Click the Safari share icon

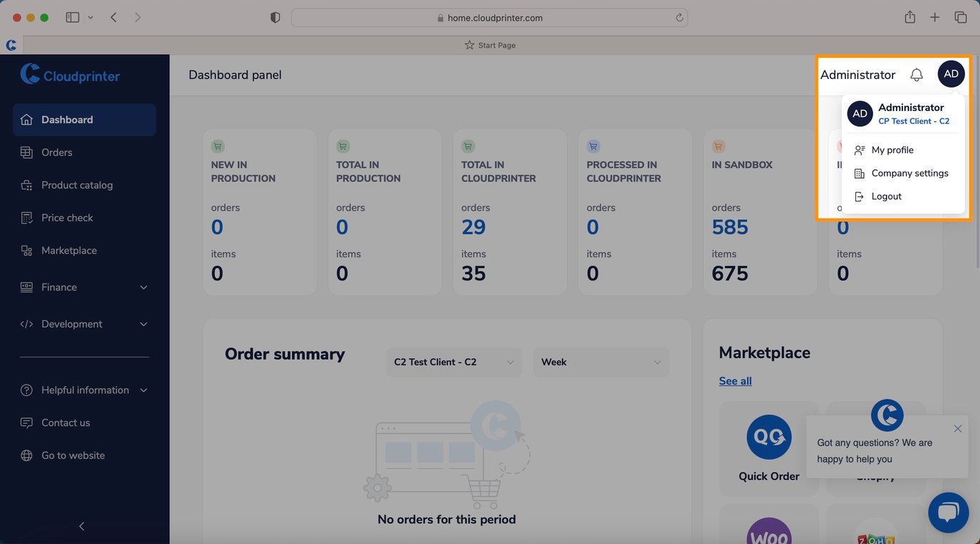pyautogui.click(x=909, y=18)
